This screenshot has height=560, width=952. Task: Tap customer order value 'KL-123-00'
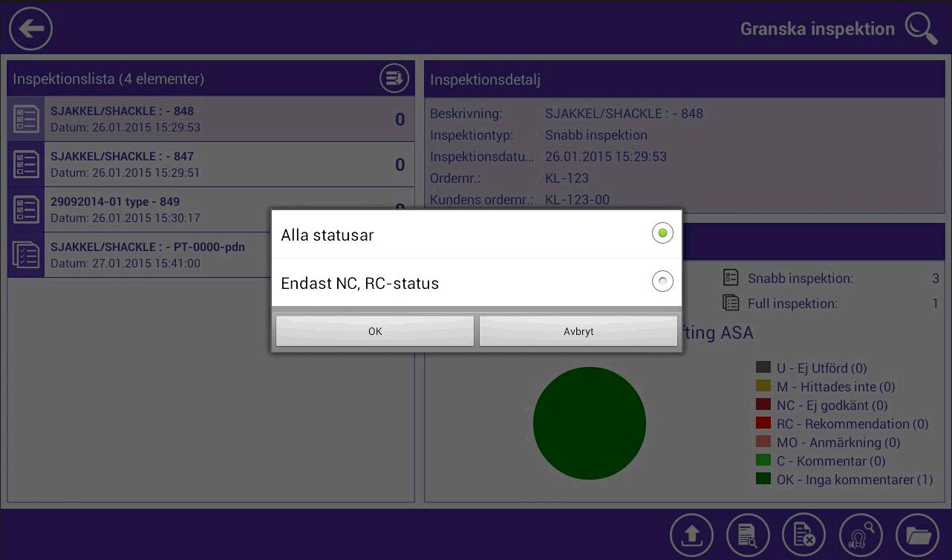pyautogui.click(x=577, y=200)
